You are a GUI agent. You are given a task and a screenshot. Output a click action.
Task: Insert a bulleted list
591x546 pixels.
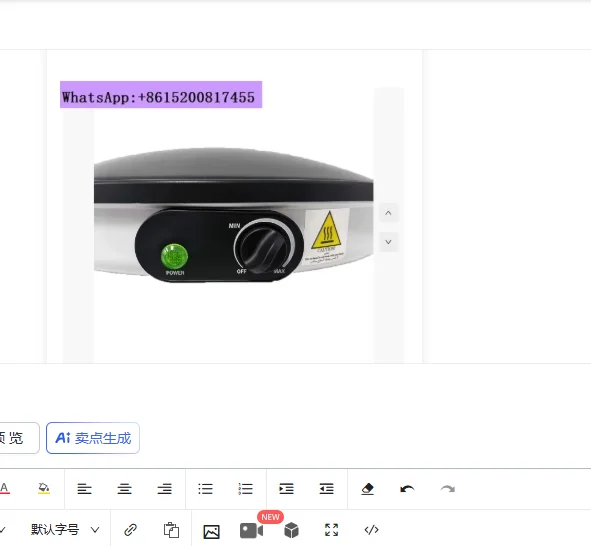tap(205, 489)
